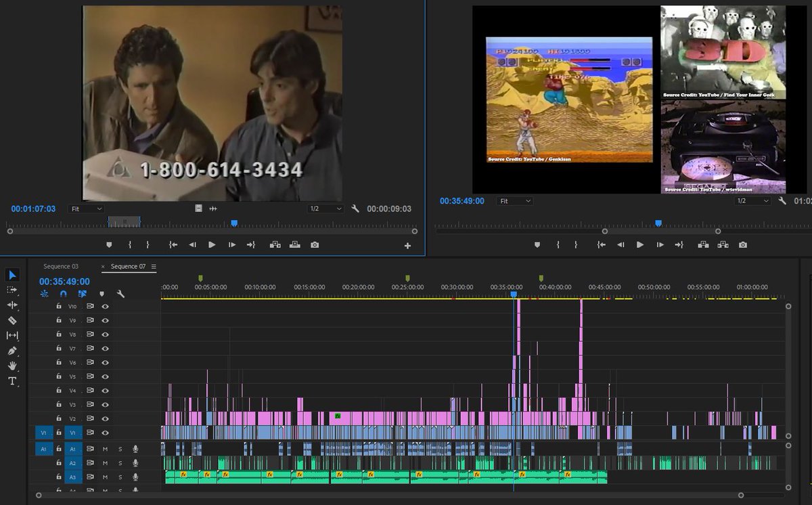
Task: Select the Hand tool
Action: point(12,366)
